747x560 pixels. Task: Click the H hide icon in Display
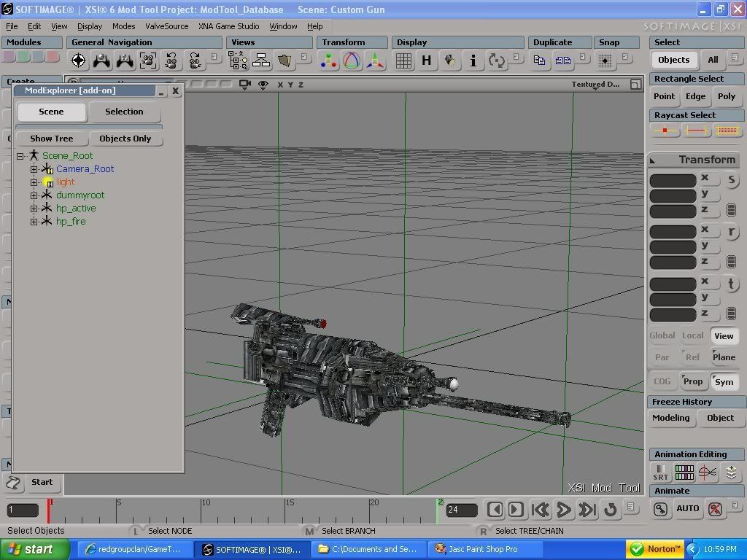[426, 61]
